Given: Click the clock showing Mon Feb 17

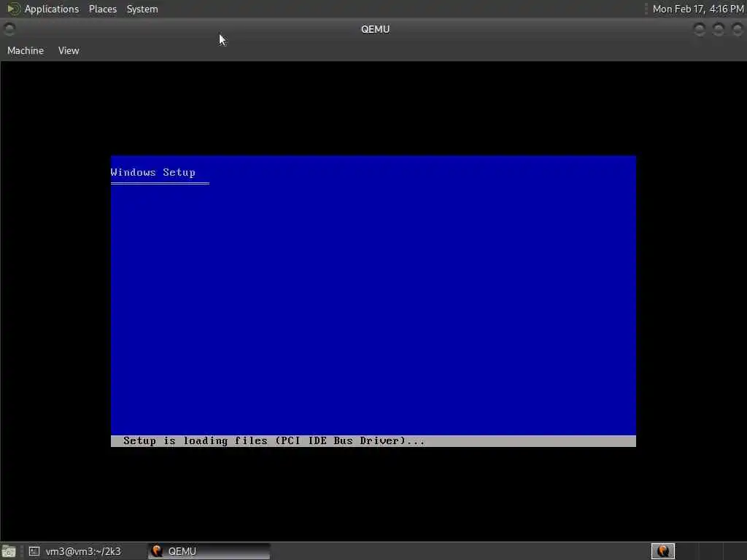Looking at the screenshot, I should pos(698,9).
